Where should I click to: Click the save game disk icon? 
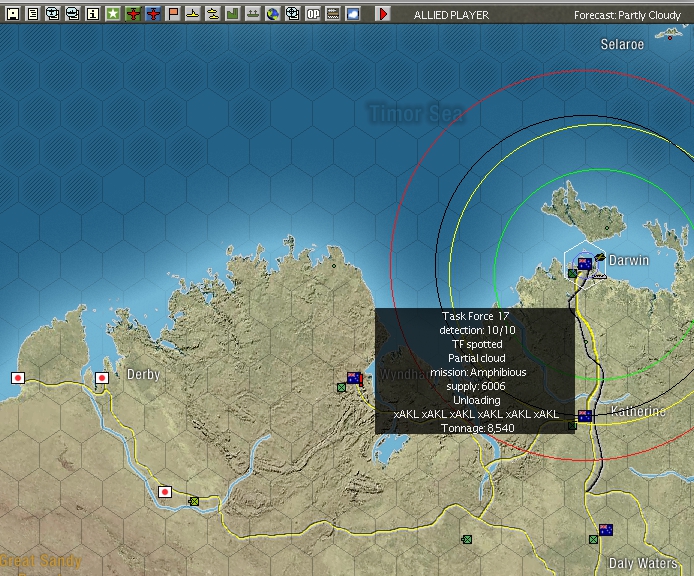pyautogui.click(x=13, y=14)
